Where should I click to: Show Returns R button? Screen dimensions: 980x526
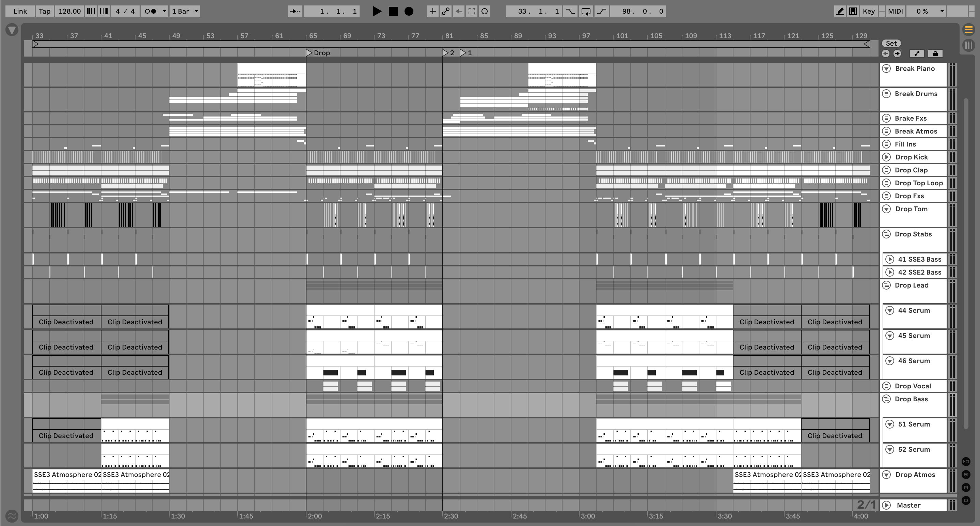coord(966,474)
